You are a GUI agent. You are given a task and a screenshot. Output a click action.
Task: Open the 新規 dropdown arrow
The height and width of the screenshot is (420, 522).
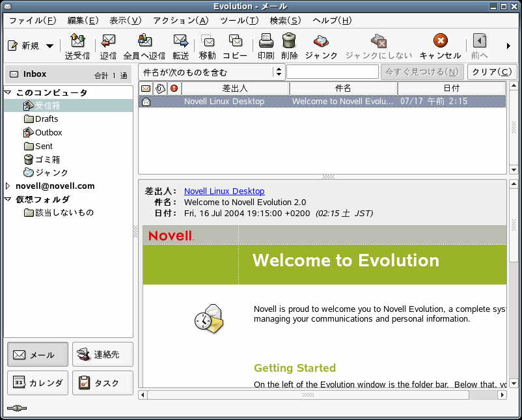point(49,46)
